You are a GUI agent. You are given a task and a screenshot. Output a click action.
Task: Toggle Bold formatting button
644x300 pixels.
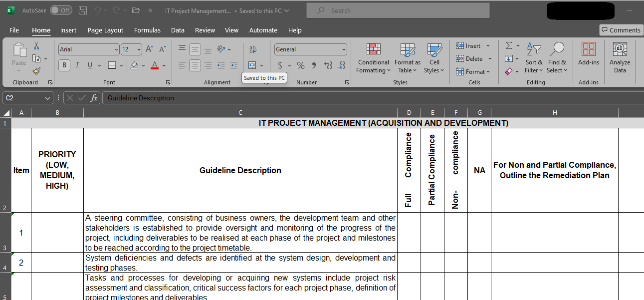[x=64, y=65]
